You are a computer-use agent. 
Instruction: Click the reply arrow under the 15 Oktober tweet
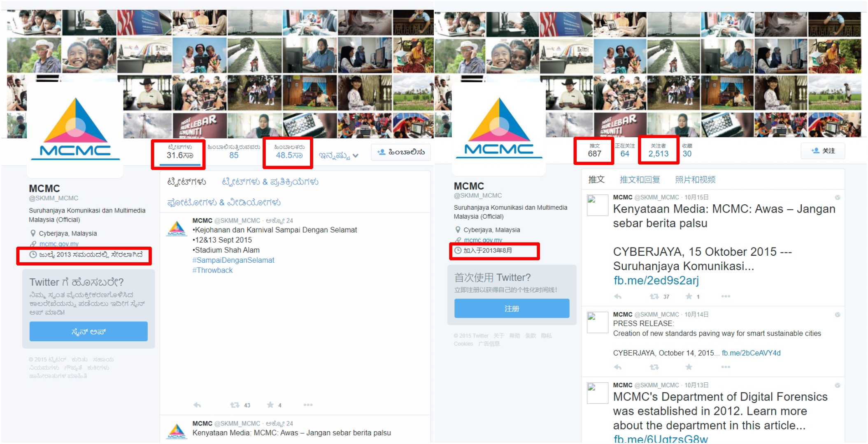click(618, 296)
